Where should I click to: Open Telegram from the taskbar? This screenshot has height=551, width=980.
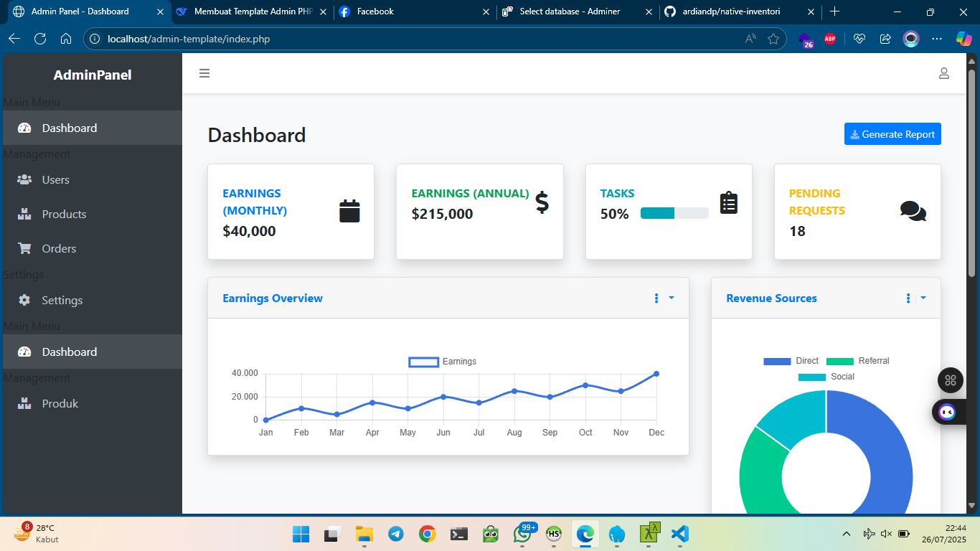point(395,534)
